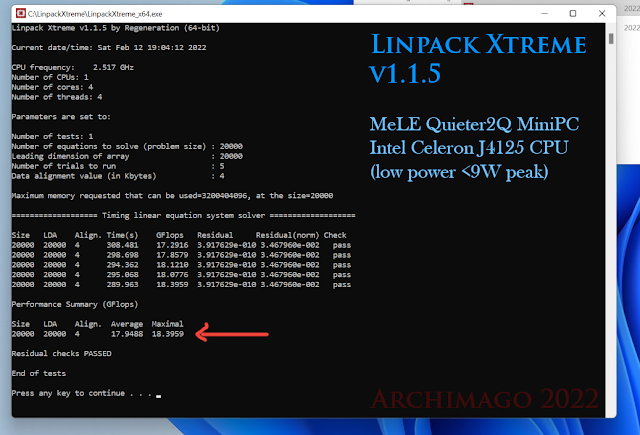The height and width of the screenshot is (435, 640).
Task: Click the 'Maximum memory requested' line
Action: point(172,195)
